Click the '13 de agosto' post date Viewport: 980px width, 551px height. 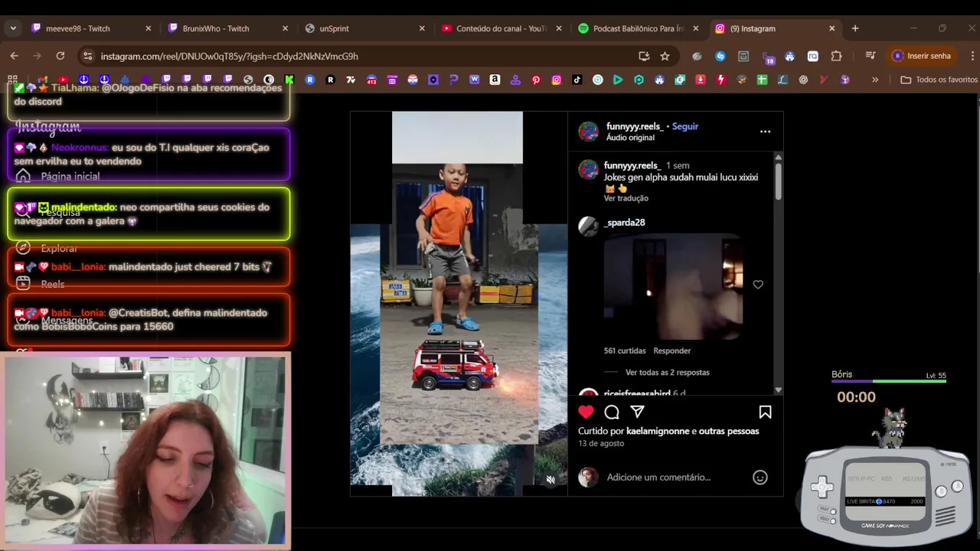coord(601,444)
